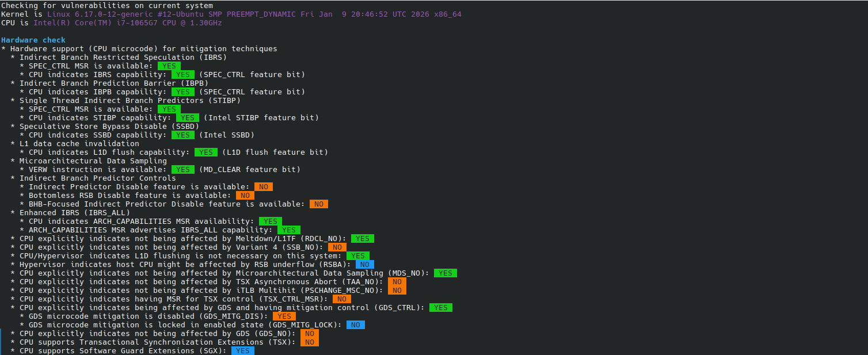
Task: Click the YES badge beside SSBD capability
Action: click(x=182, y=135)
